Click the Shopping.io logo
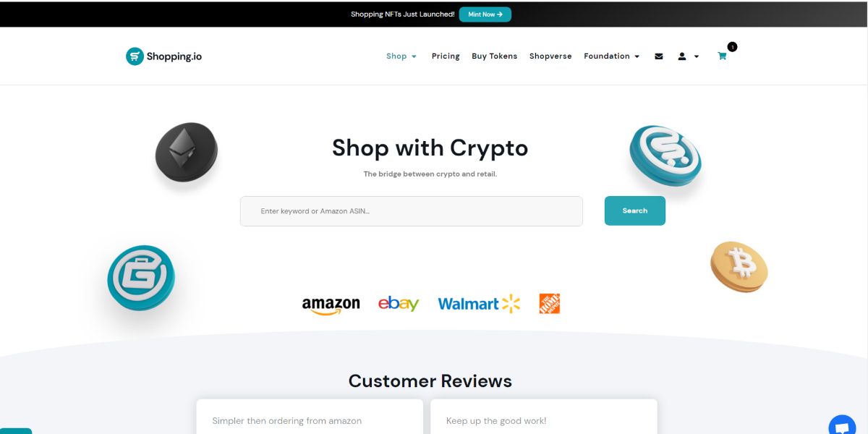868x434 pixels. [163, 56]
